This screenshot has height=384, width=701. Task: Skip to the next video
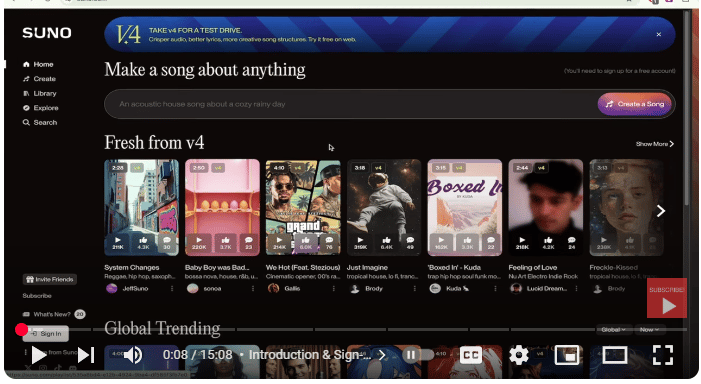point(86,355)
